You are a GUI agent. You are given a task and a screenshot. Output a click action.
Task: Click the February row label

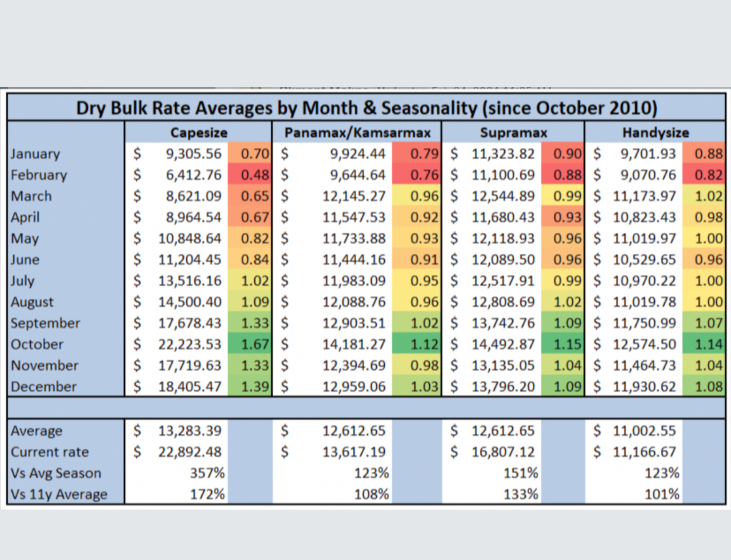pos(39,175)
